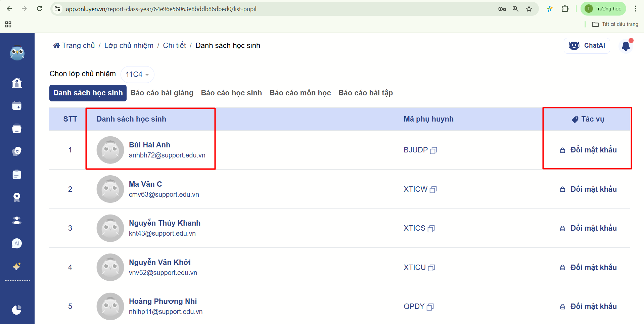
Task: Bookmark this page with the star icon
Action: pos(529,9)
